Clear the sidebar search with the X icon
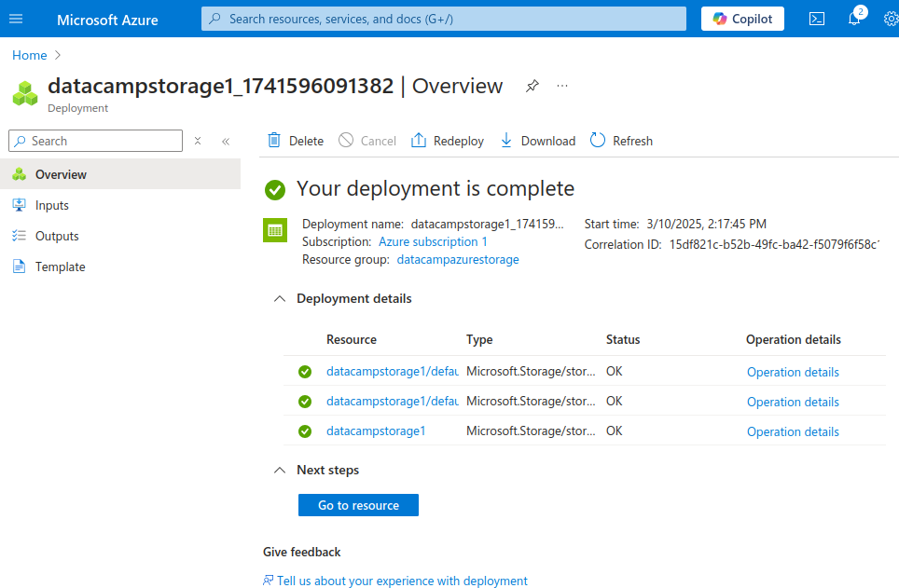This screenshot has height=588, width=899. point(197,141)
